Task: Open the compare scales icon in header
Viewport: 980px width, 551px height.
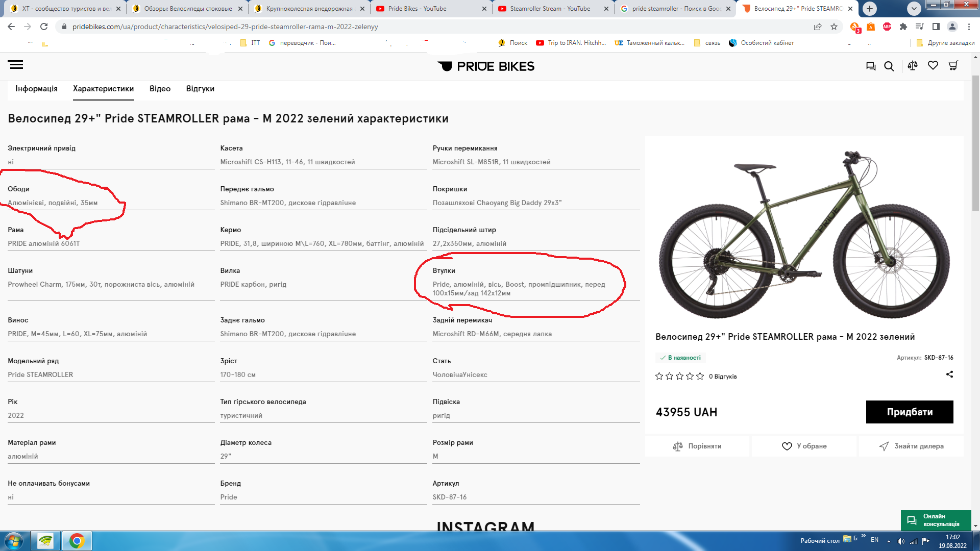Action: (913, 66)
